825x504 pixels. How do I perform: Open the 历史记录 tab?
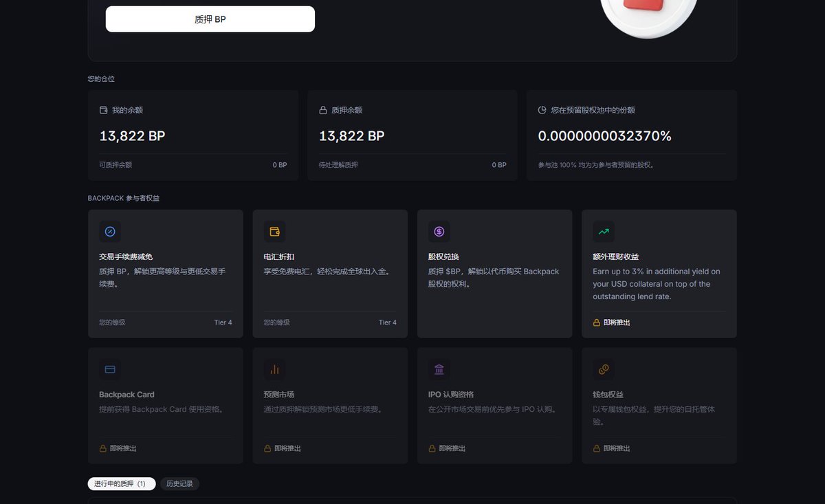(x=179, y=484)
